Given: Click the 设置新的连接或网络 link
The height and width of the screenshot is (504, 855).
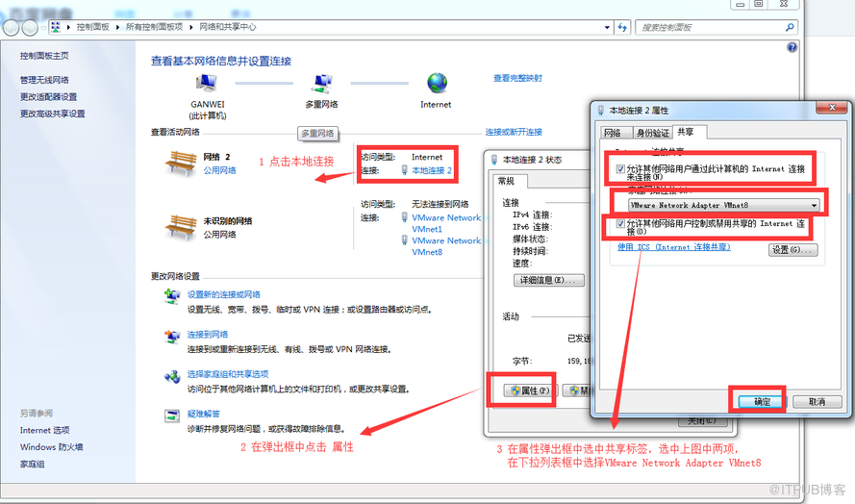Looking at the screenshot, I should tap(223, 294).
